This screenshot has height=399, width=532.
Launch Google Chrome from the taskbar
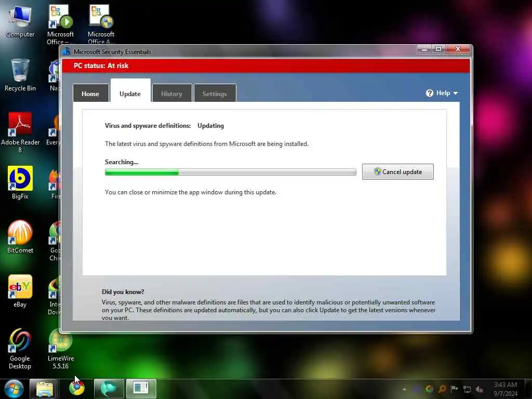77,389
